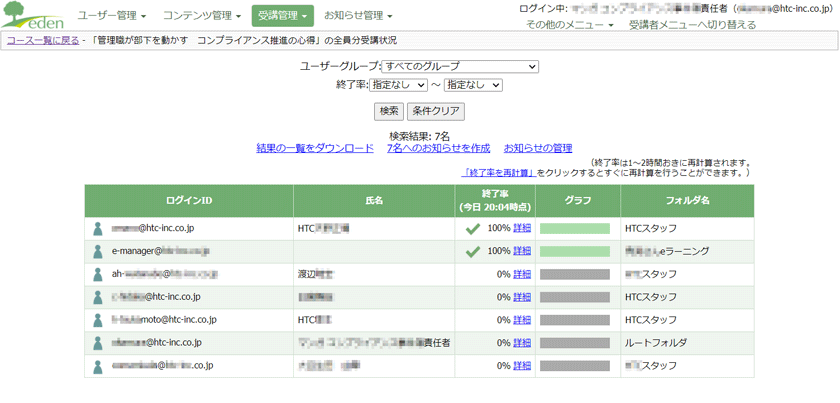840x403 pixels.
Task: Click 結果の一覧をダウンロード link
Action: [315, 148]
